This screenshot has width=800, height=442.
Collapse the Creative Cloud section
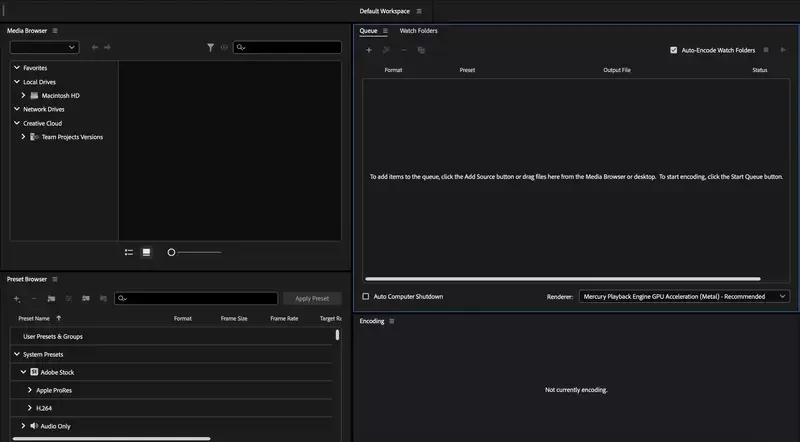point(17,123)
